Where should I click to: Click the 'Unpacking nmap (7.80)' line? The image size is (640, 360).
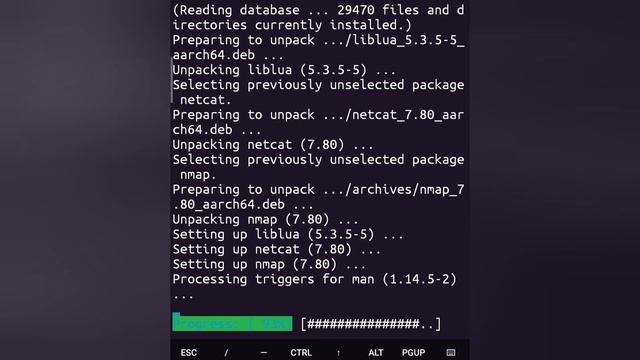pyautogui.click(x=265, y=219)
